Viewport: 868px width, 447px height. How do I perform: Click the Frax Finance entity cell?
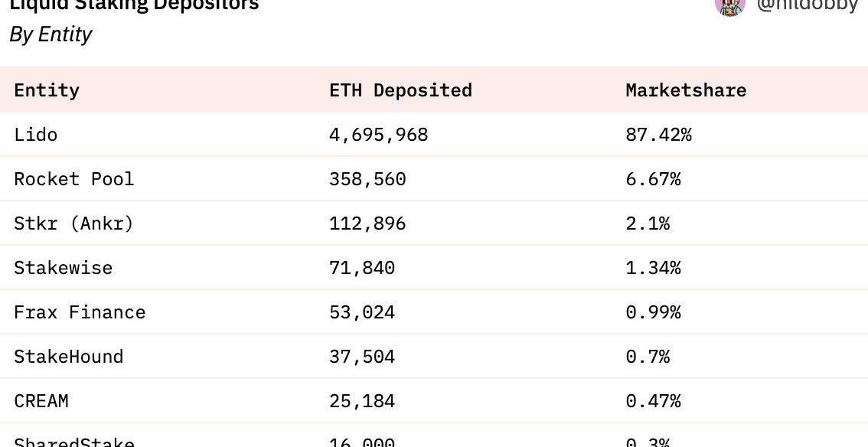click(x=80, y=312)
